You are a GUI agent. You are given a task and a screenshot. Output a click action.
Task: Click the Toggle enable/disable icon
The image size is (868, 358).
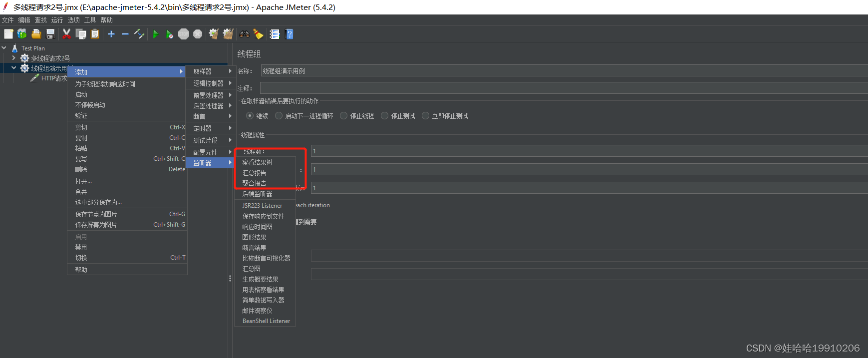click(139, 34)
